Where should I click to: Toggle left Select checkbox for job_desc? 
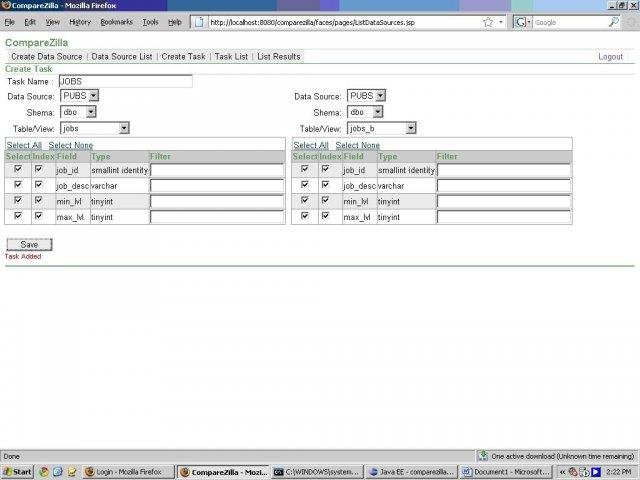18,184
